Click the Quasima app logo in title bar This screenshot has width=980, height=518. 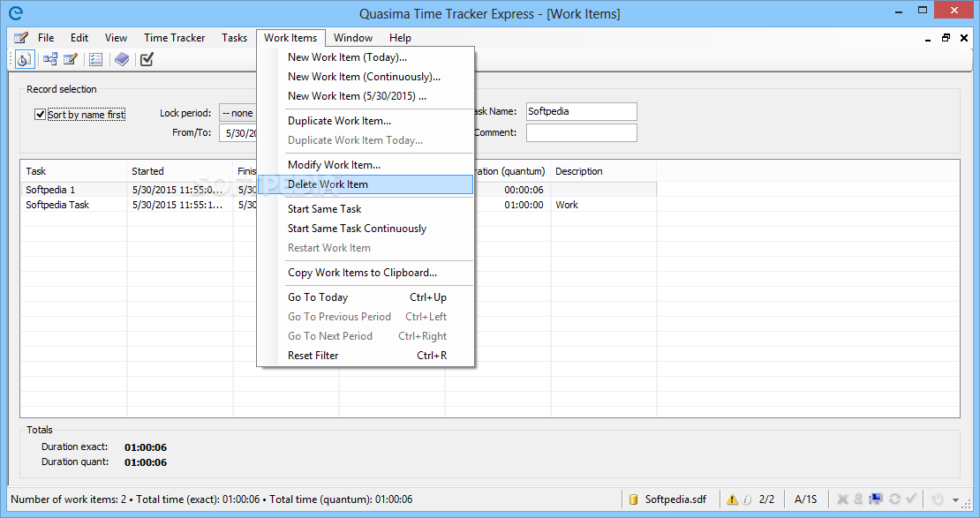pyautogui.click(x=15, y=13)
